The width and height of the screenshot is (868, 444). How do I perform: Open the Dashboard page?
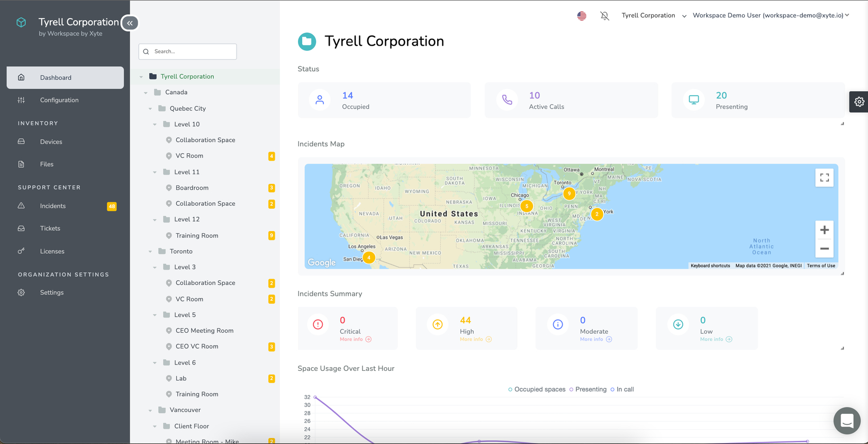click(x=65, y=77)
